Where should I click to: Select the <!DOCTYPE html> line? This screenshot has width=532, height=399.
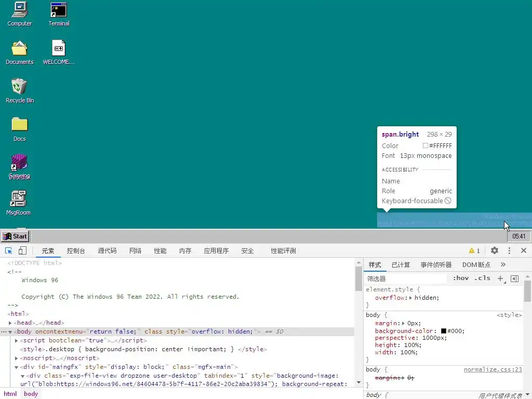pos(34,263)
